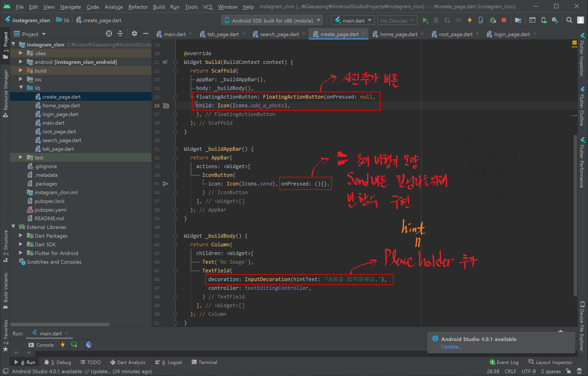Hide the Project panel with minus icon
The width and height of the screenshot is (588, 376).
(146, 34)
